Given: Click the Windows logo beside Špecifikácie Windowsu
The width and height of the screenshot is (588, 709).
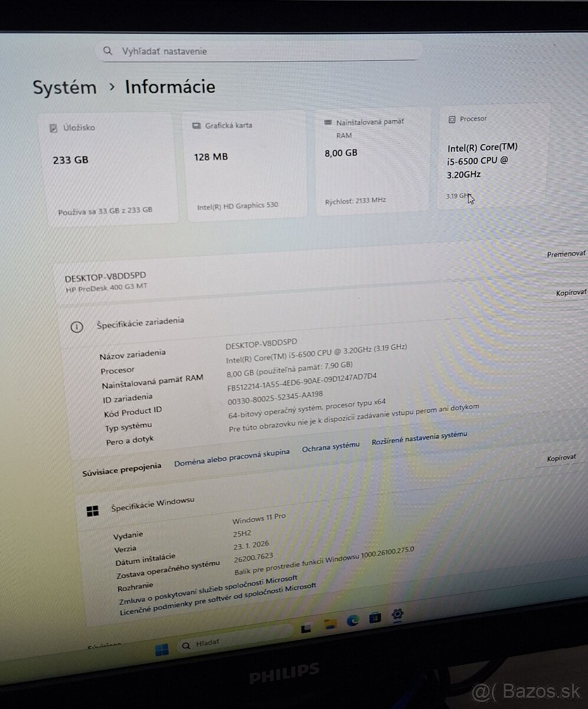Looking at the screenshot, I should pyautogui.click(x=94, y=509).
